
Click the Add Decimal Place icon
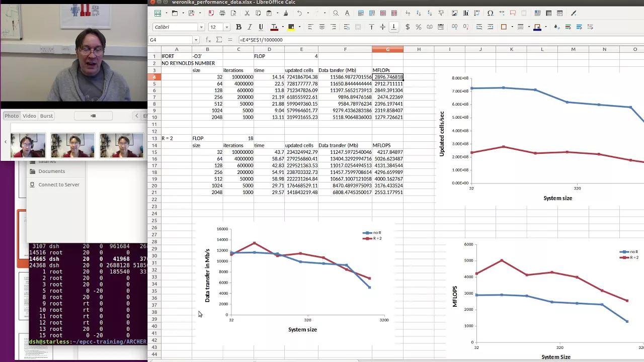pos(455,27)
